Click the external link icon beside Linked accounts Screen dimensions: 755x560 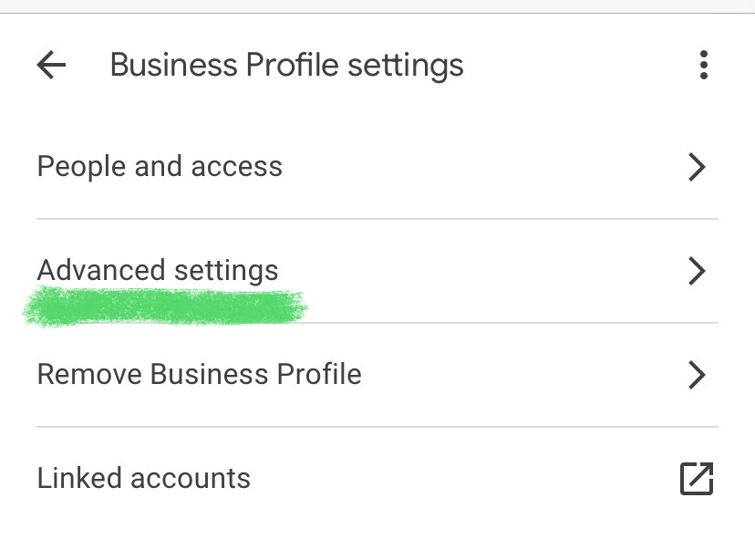(x=696, y=478)
